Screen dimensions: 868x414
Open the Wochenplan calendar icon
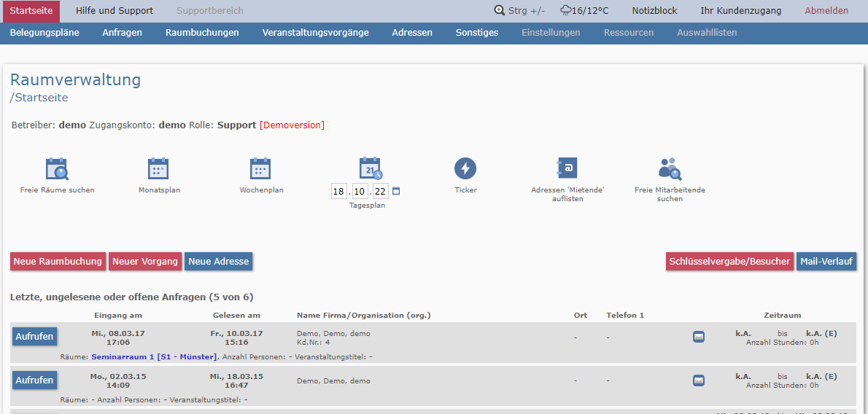pyautogui.click(x=261, y=169)
